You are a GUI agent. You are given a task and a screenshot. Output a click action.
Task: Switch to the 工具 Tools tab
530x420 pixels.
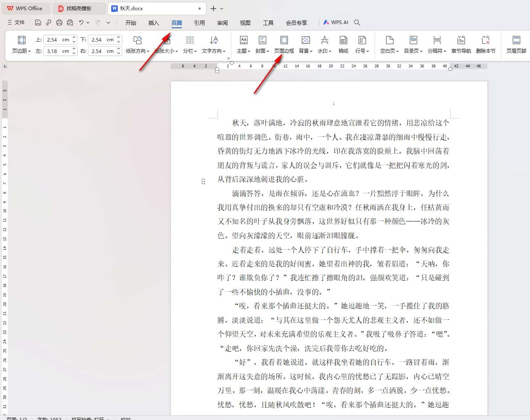(268, 23)
